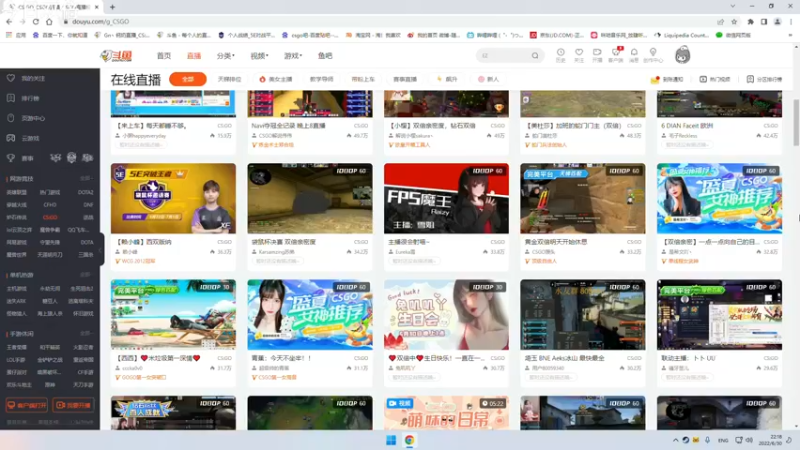Open the 兔叽叽 生日会 stream thumbnail
This screenshot has width=800, height=450.
446,314
